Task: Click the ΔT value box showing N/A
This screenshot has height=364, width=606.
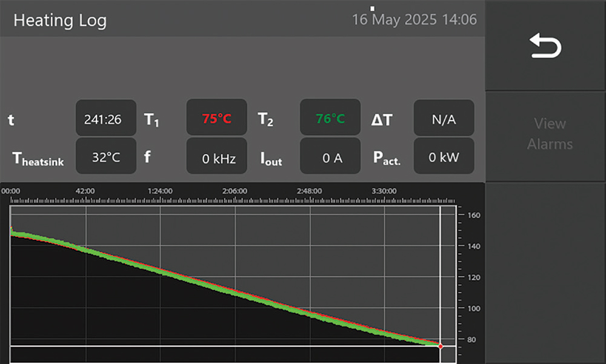Action: (444, 119)
